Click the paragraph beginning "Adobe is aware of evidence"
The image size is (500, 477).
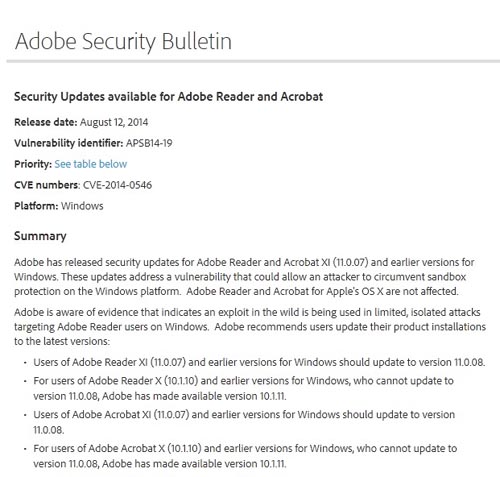point(250,327)
